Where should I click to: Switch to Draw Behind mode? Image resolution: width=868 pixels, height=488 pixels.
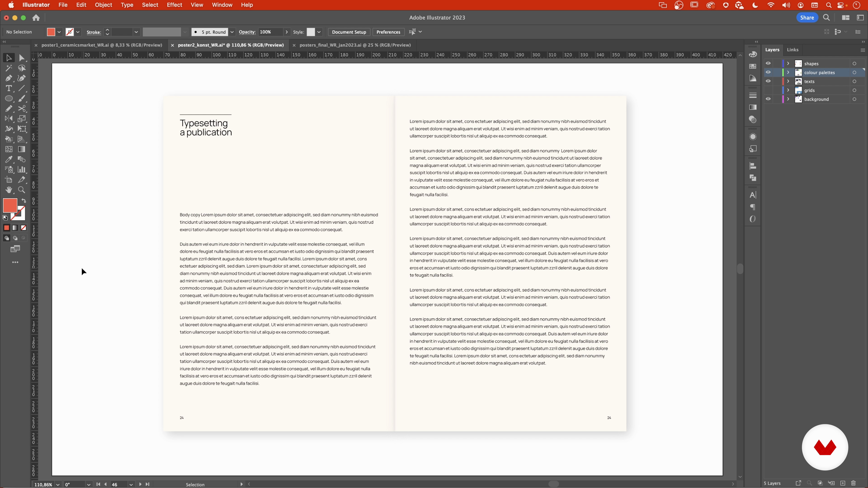(15, 238)
